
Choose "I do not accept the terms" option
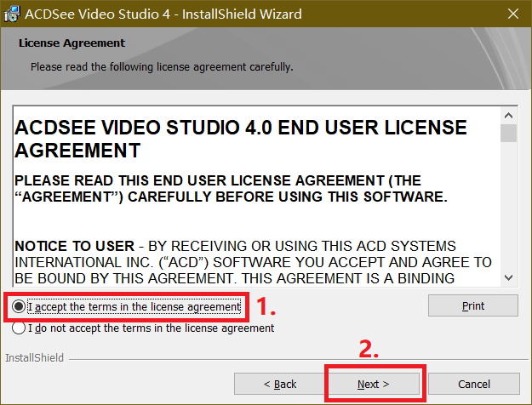click(19, 328)
